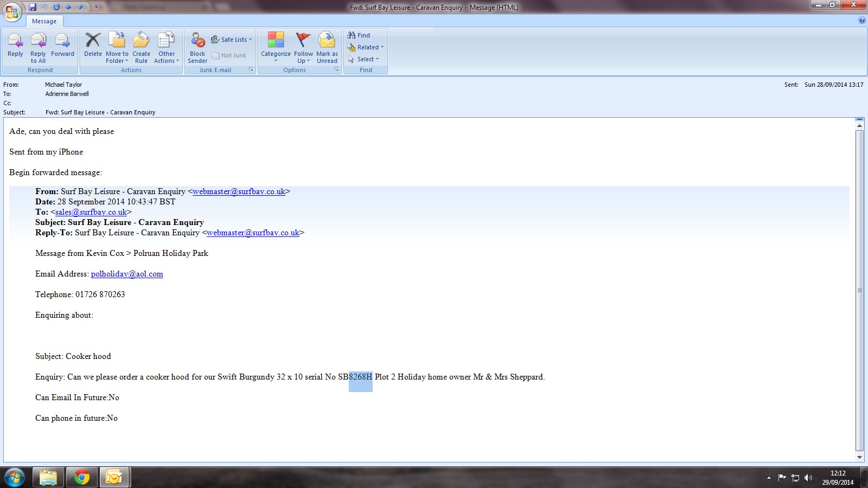Select the Message ribbon tab
This screenshot has width=868, height=488.
[44, 21]
